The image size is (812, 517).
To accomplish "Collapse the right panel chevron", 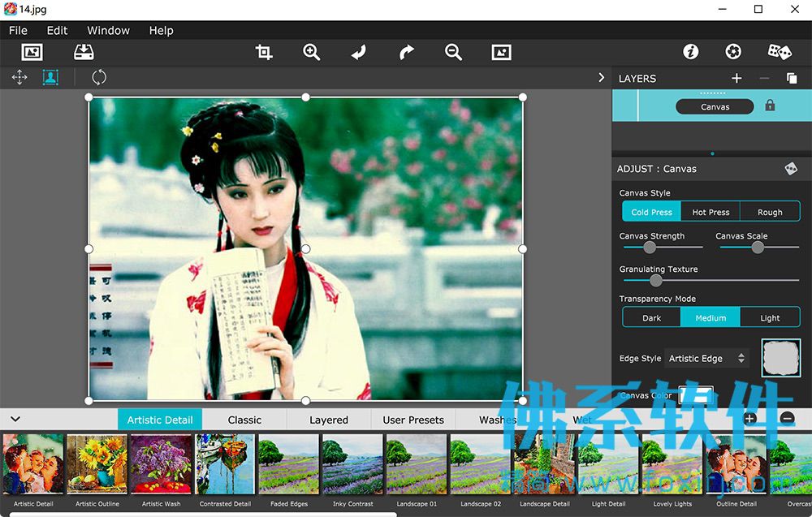I will 601,78.
